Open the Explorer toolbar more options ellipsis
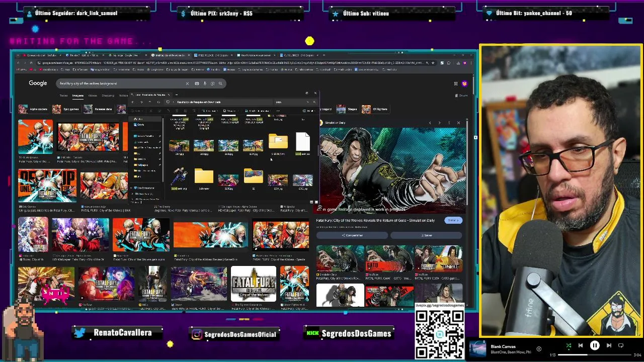This screenshot has height=362, width=644. point(278,111)
